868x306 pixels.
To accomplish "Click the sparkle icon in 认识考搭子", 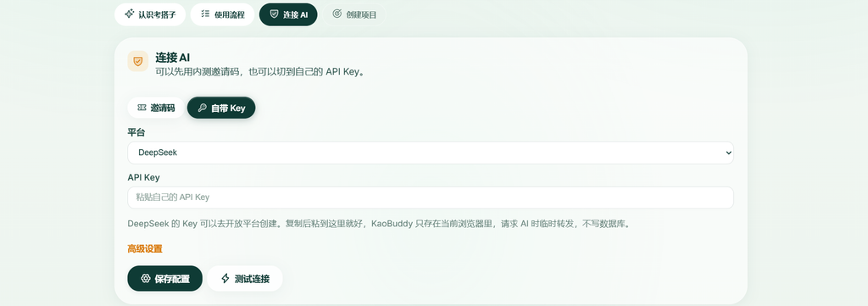I will point(129,14).
